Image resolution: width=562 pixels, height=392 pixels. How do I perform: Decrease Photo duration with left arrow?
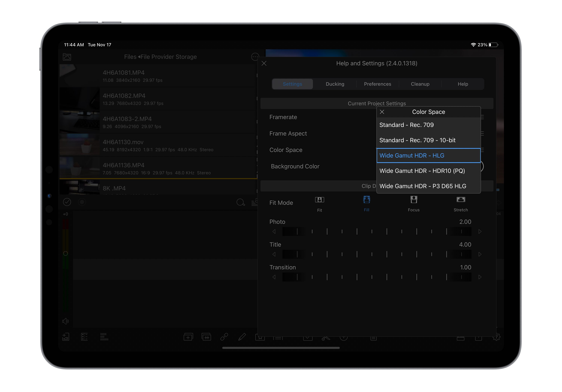tap(274, 231)
